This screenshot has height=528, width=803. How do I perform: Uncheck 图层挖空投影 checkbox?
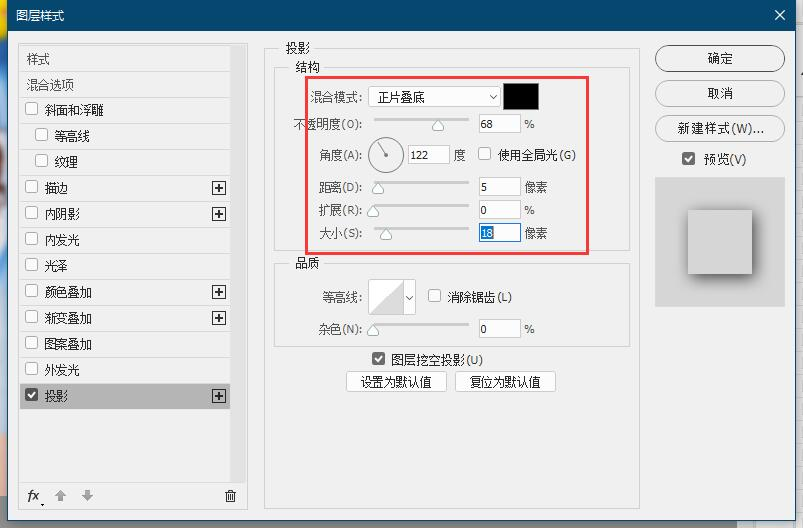tap(378, 358)
